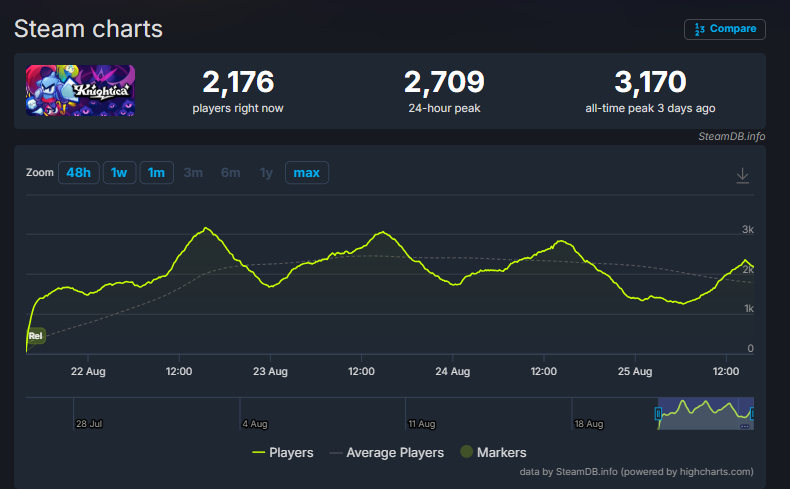Click the SteamDB.info credit text
Screen dimensions: 790x489
(x=732, y=136)
